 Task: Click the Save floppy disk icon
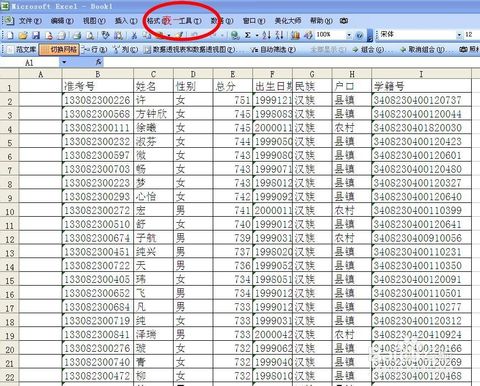click(x=36, y=35)
